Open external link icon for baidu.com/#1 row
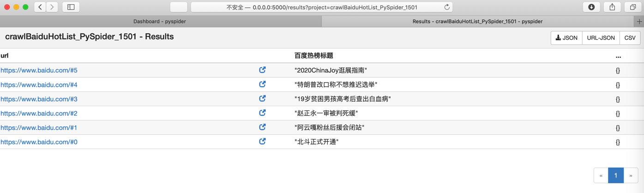The image size is (644, 193). pyautogui.click(x=262, y=127)
